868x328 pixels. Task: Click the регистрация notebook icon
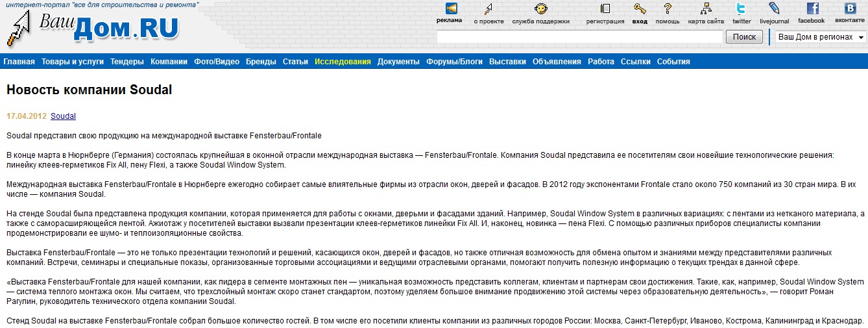click(605, 8)
